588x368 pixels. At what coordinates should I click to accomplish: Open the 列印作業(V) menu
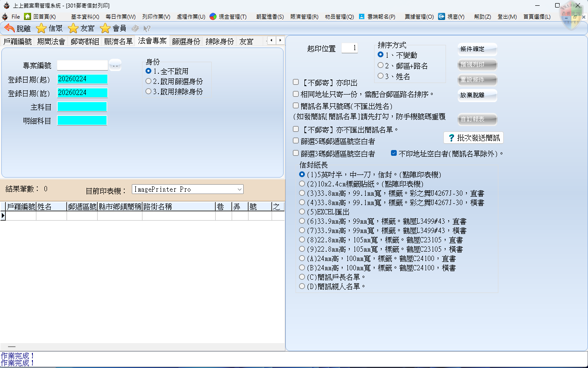[156, 16]
